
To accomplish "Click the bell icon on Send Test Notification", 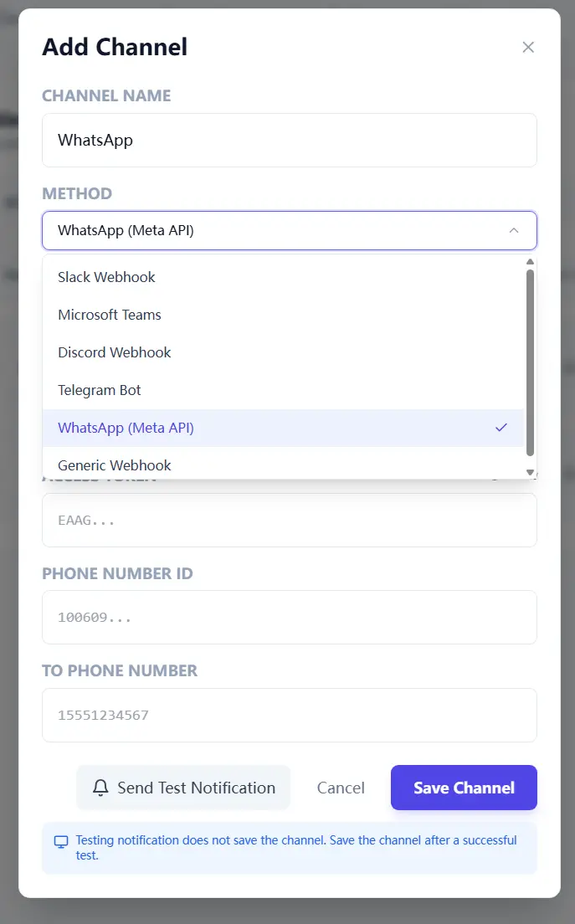I will 100,788.
